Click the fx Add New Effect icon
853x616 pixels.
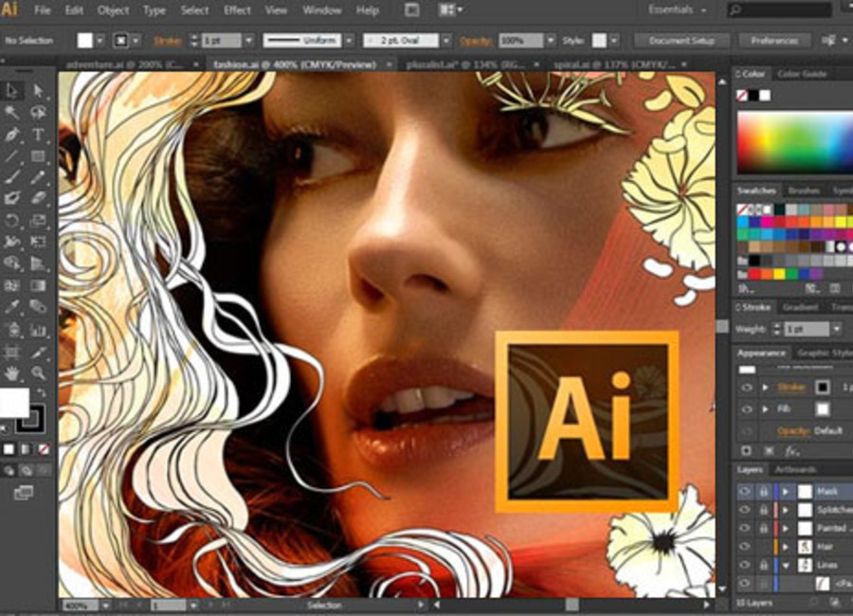click(791, 450)
